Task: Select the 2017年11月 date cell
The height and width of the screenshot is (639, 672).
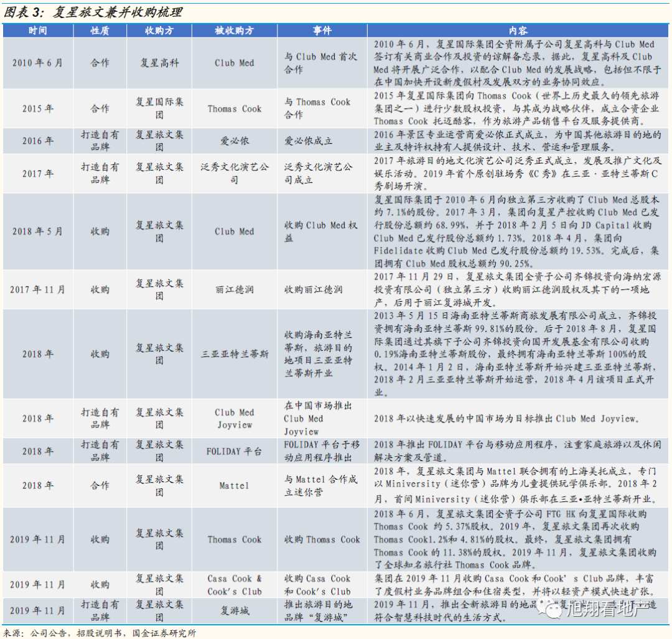Action: point(38,290)
